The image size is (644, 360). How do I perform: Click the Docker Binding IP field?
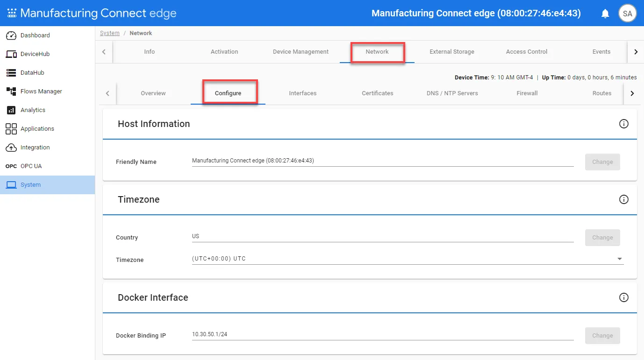[x=383, y=334]
